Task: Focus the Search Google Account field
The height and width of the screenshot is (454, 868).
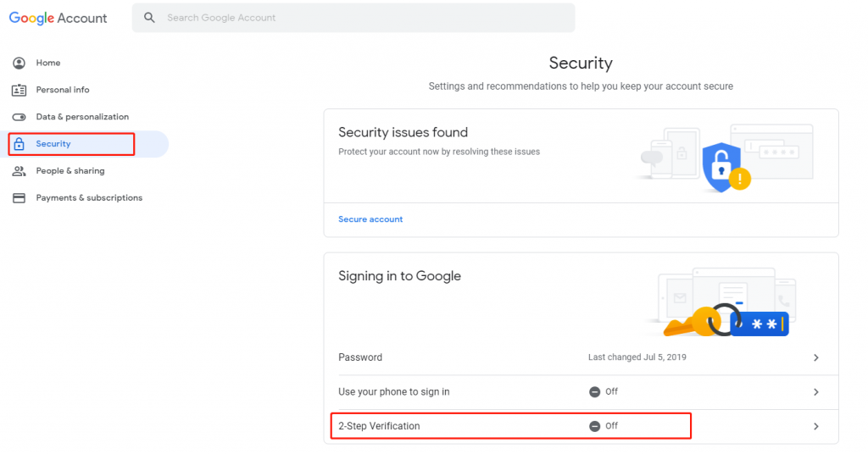Action: click(353, 18)
